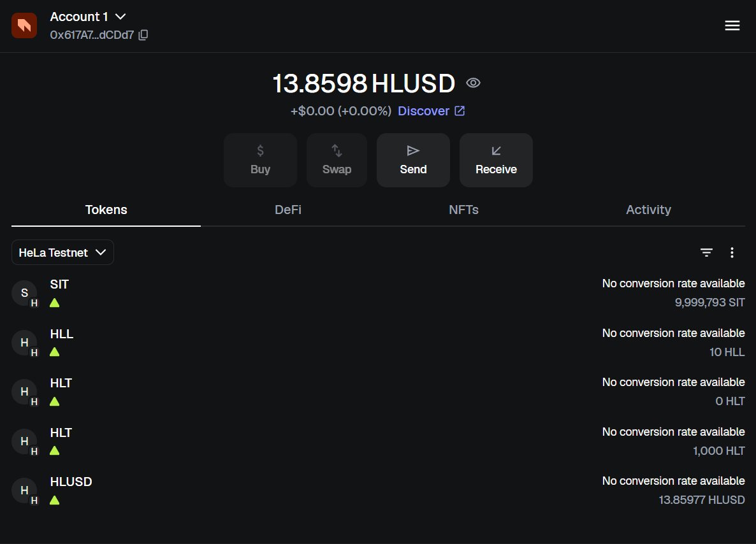756x544 pixels.
Task: Click the MetaMask fox logo icon
Action: click(x=24, y=25)
